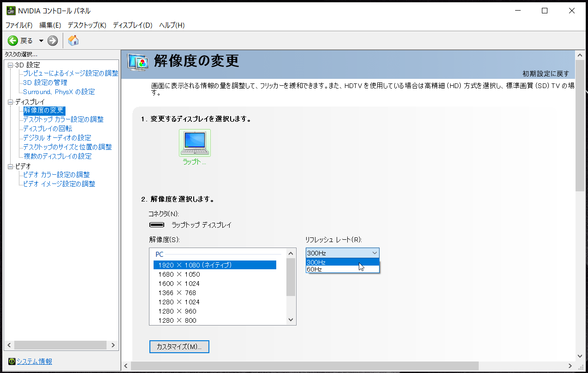Collapse the ディスプレイ tree node
The width and height of the screenshot is (588, 373).
pyautogui.click(x=11, y=102)
